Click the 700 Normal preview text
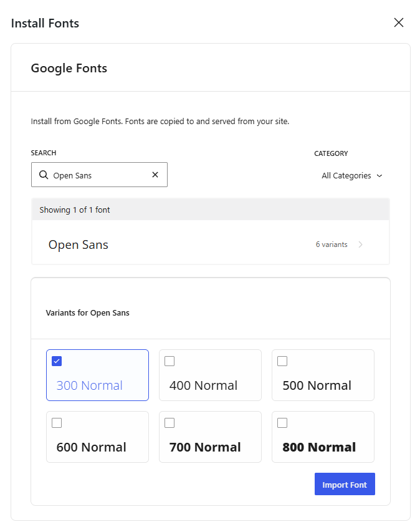 click(x=205, y=448)
